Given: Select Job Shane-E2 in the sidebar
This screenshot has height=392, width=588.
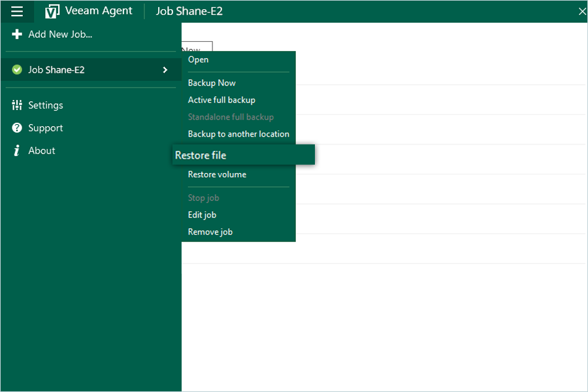Looking at the screenshot, I should tap(91, 70).
